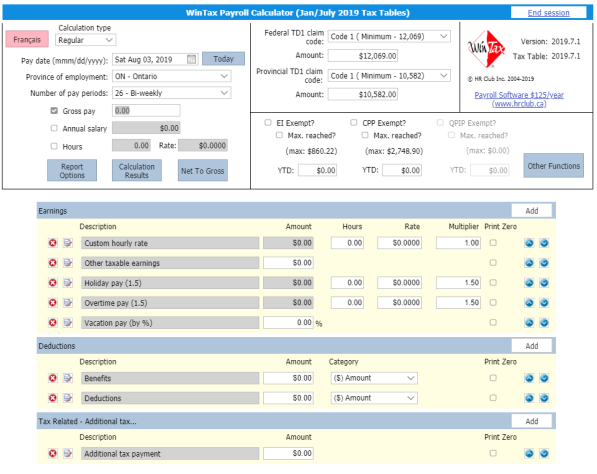
Task: Delete the Custom hourly rate earnings row
Action: [53, 243]
